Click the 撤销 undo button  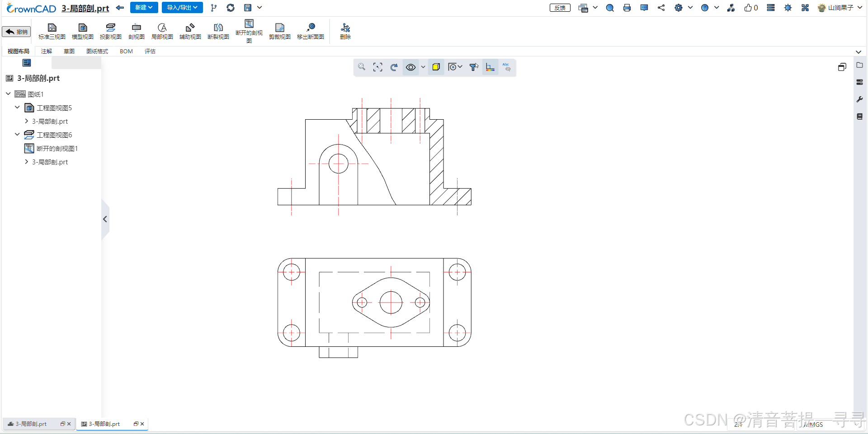(x=17, y=32)
